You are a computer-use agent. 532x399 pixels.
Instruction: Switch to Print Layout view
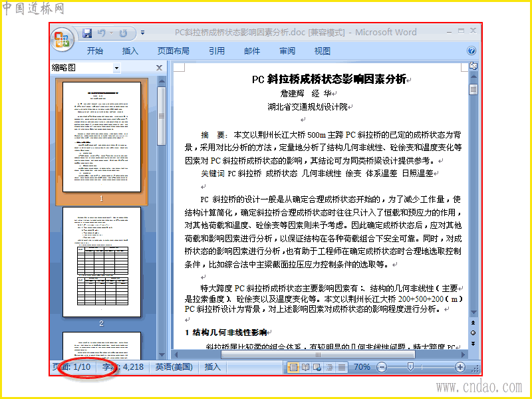pyautogui.click(x=293, y=367)
